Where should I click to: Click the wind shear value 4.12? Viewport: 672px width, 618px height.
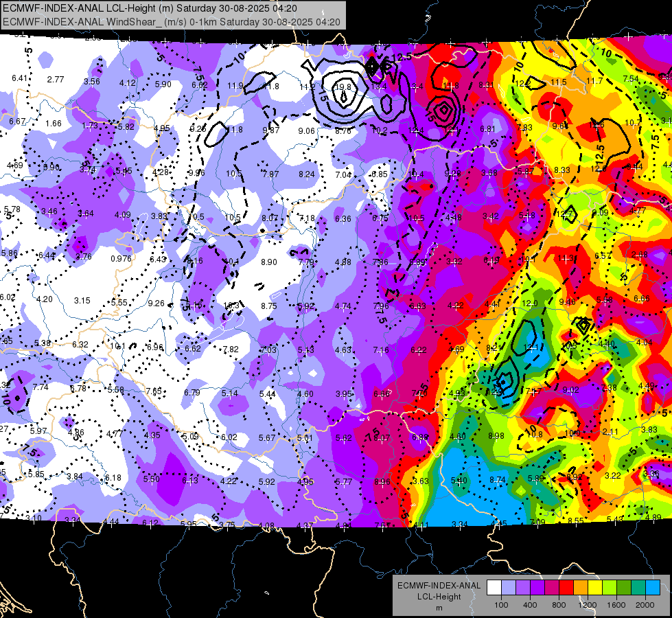pyautogui.click(x=127, y=83)
